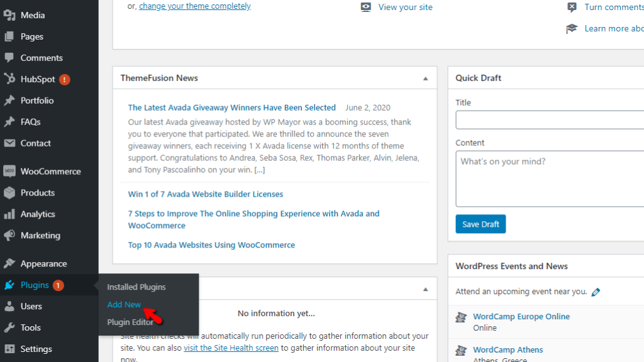
Task: Open the Learn more about link
Action: click(614, 28)
